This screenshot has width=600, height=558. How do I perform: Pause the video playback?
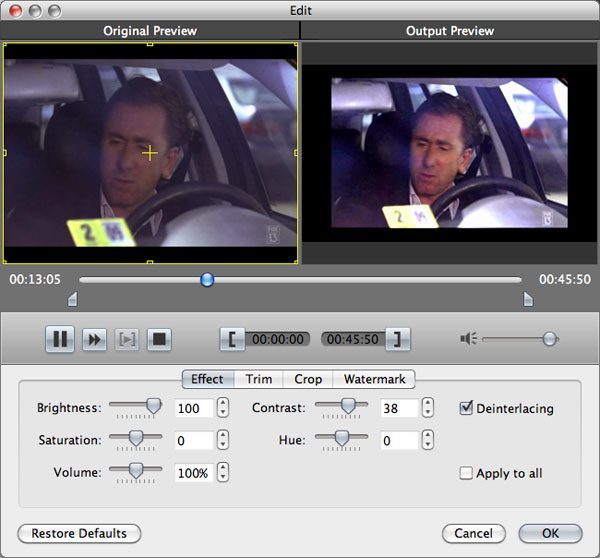click(x=60, y=339)
